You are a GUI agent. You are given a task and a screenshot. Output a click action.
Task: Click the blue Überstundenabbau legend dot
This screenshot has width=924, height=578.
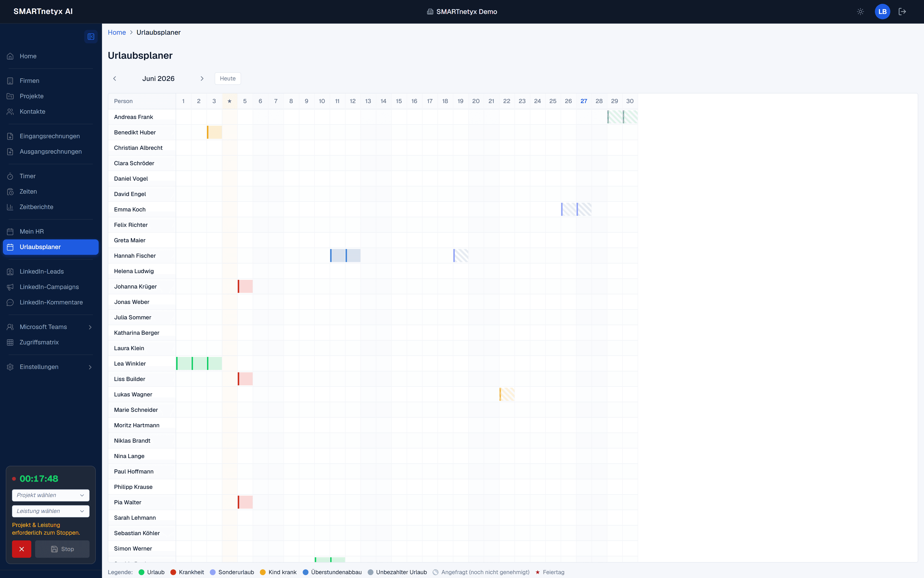click(x=305, y=572)
